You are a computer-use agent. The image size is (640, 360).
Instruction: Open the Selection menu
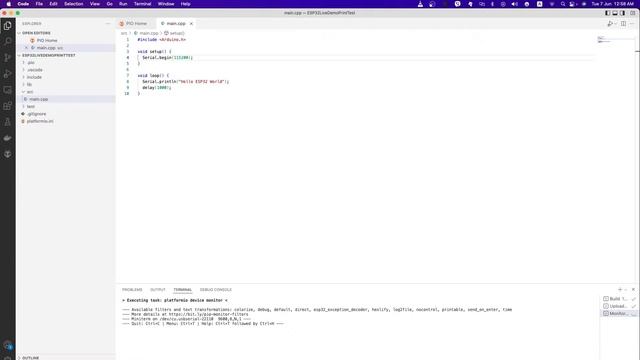(73, 4)
